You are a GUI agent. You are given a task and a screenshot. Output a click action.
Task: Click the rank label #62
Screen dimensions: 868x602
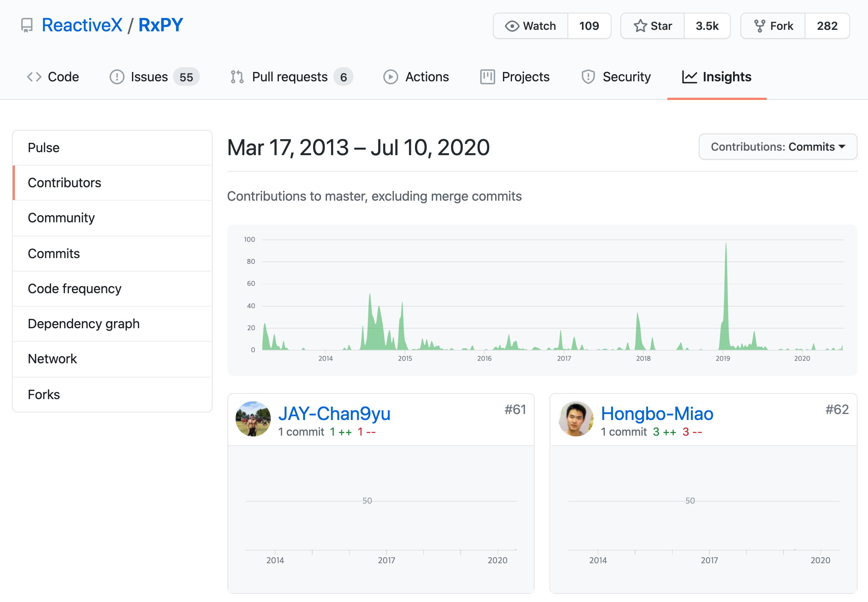coord(837,410)
